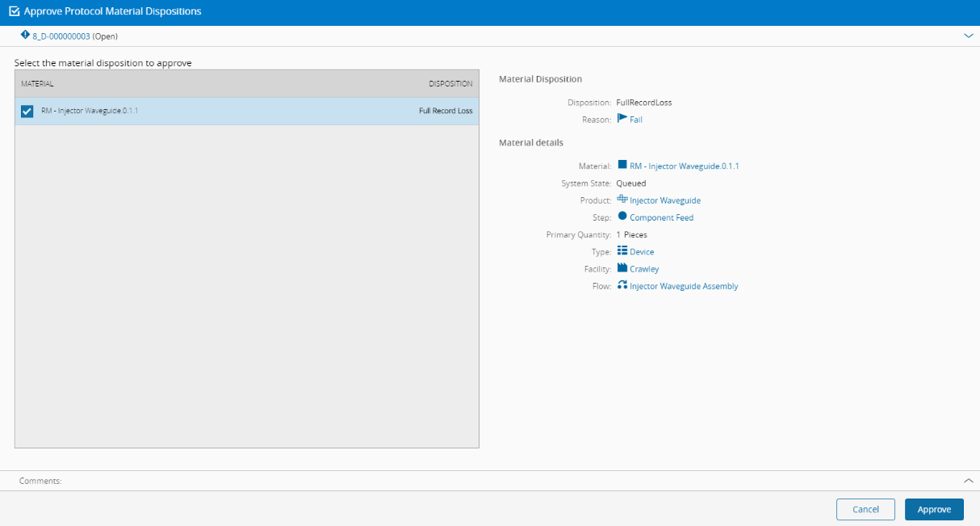Click the square Material icon in details
The image size is (980, 526).
pos(622,166)
